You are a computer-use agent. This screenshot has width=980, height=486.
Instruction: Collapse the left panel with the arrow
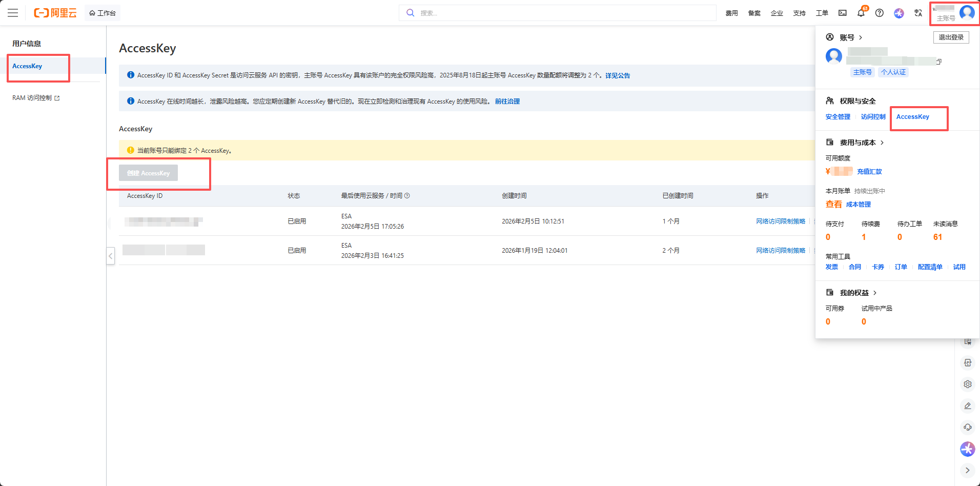[x=110, y=256]
